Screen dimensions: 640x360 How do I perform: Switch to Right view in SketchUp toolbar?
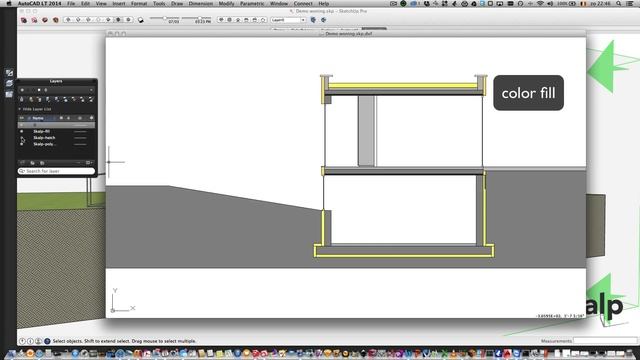246,20
